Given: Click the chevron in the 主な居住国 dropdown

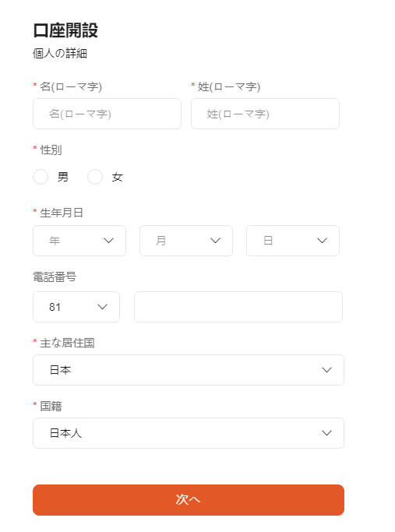Looking at the screenshot, I should pyautogui.click(x=326, y=370).
